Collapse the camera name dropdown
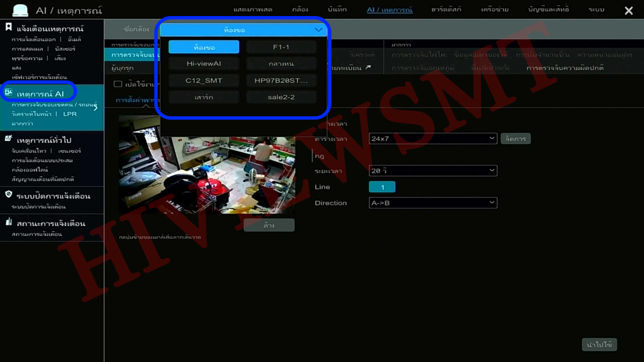 (x=318, y=30)
